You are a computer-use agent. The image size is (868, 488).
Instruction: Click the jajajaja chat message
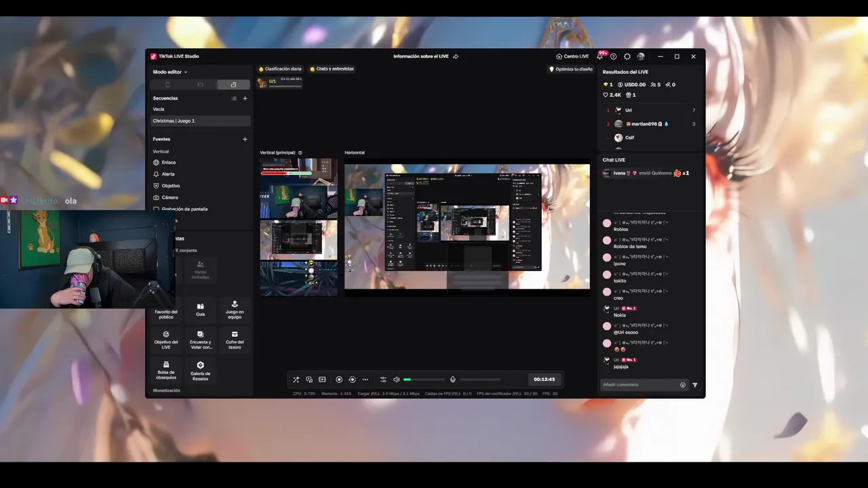tap(620, 367)
